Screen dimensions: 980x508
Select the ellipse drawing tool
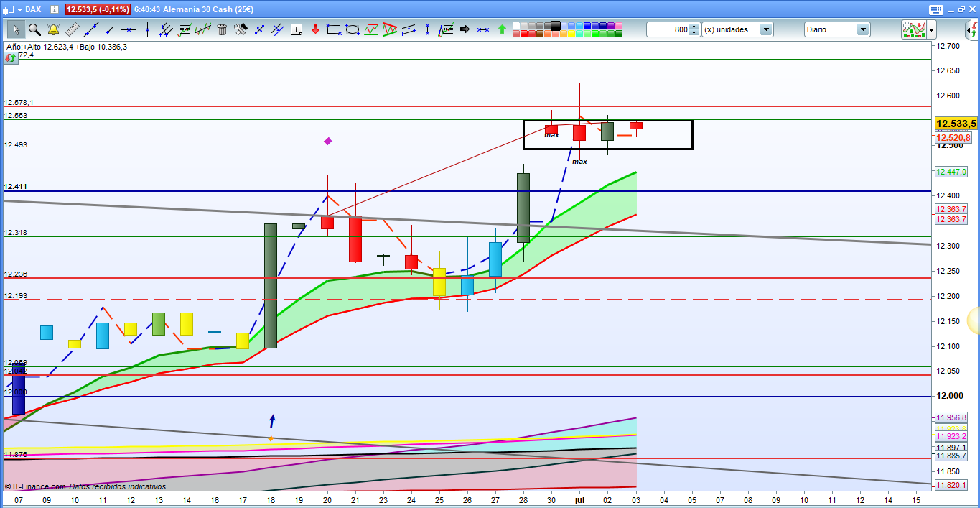352,29
